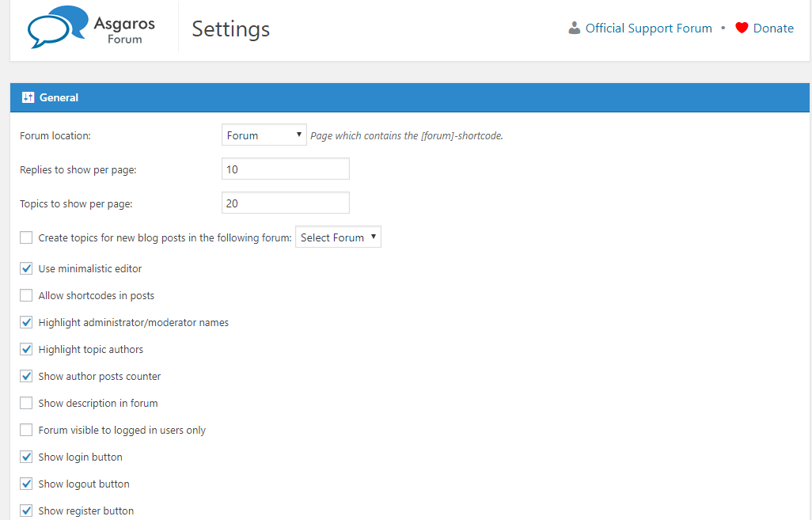This screenshot has height=520, width=812.
Task: Enable Allow shortcodes in posts
Action: coord(27,295)
